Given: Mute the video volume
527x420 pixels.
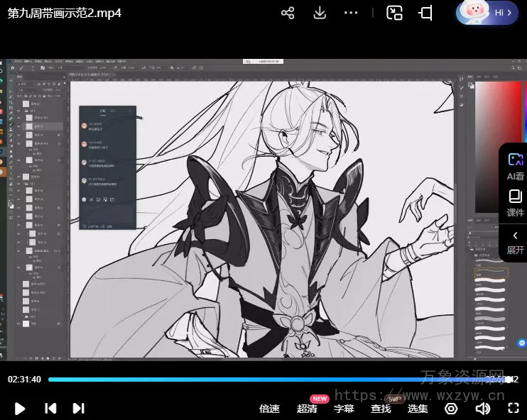Looking at the screenshot, I should click(483, 408).
